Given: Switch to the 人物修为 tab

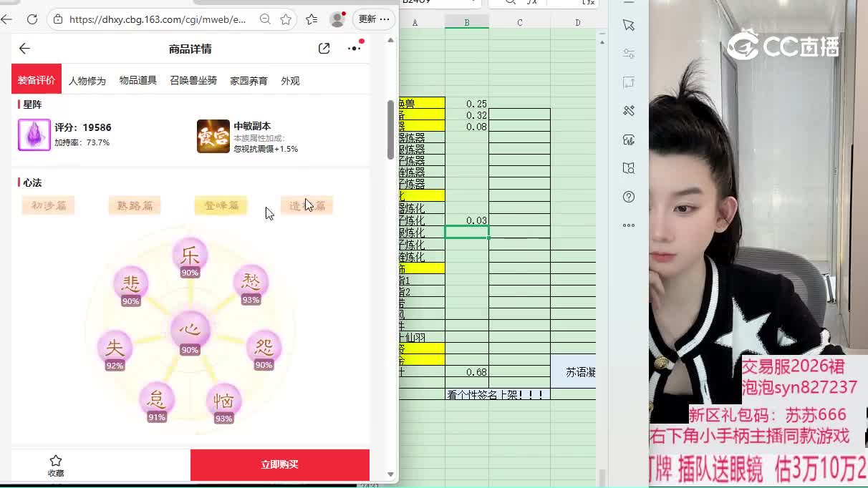Looking at the screenshot, I should click(87, 81).
